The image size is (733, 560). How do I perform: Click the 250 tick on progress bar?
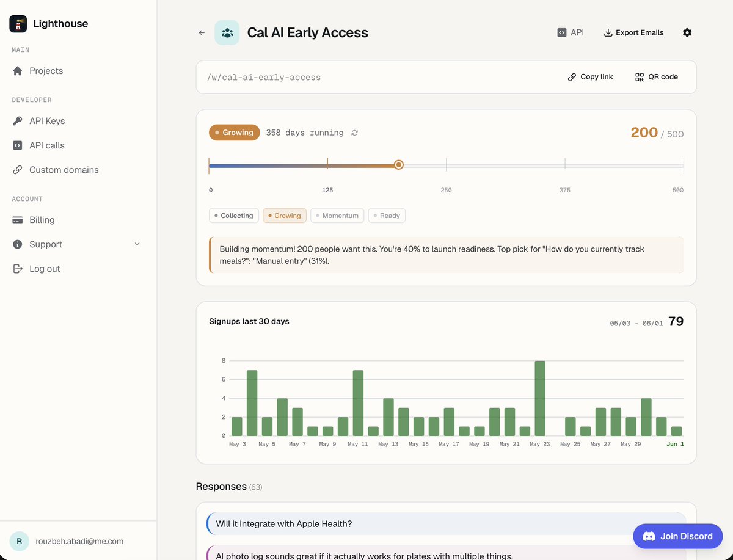(447, 164)
